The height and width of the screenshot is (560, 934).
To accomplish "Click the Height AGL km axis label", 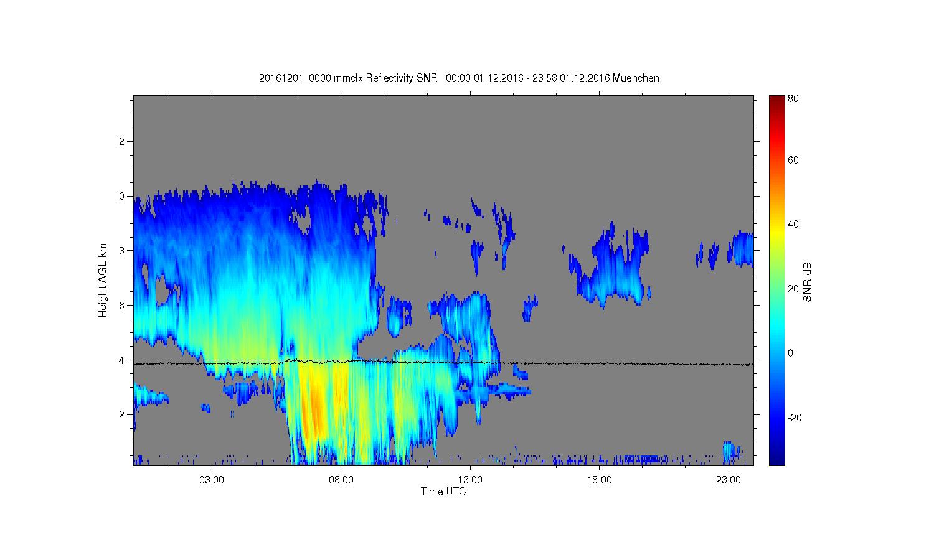I will click(x=102, y=280).
